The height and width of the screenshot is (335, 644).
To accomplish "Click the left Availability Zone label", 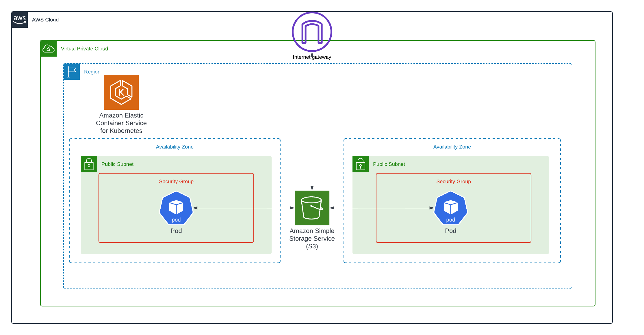I will [x=175, y=147].
